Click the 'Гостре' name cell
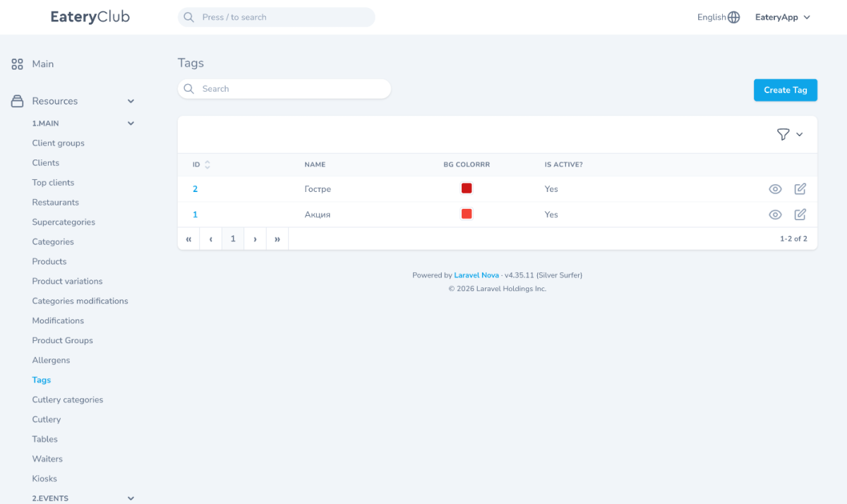 click(x=318, y=189)
